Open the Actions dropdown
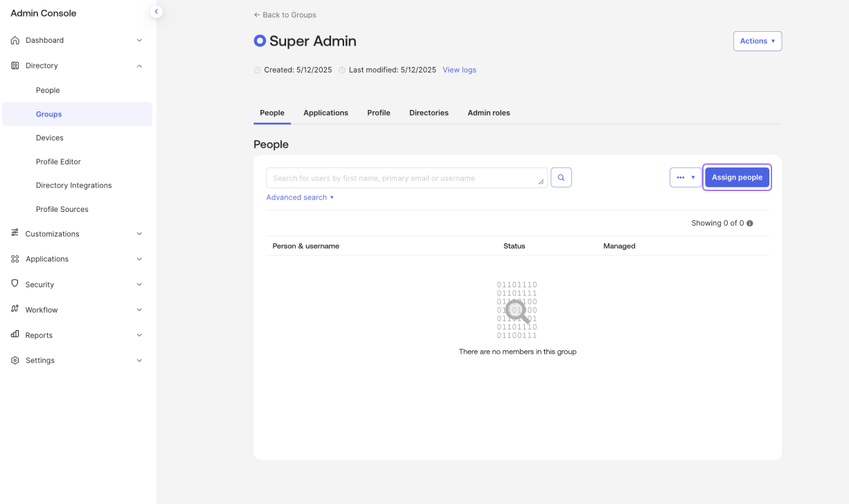The height and width of the screenshot is (504, 849). point(757,41)
